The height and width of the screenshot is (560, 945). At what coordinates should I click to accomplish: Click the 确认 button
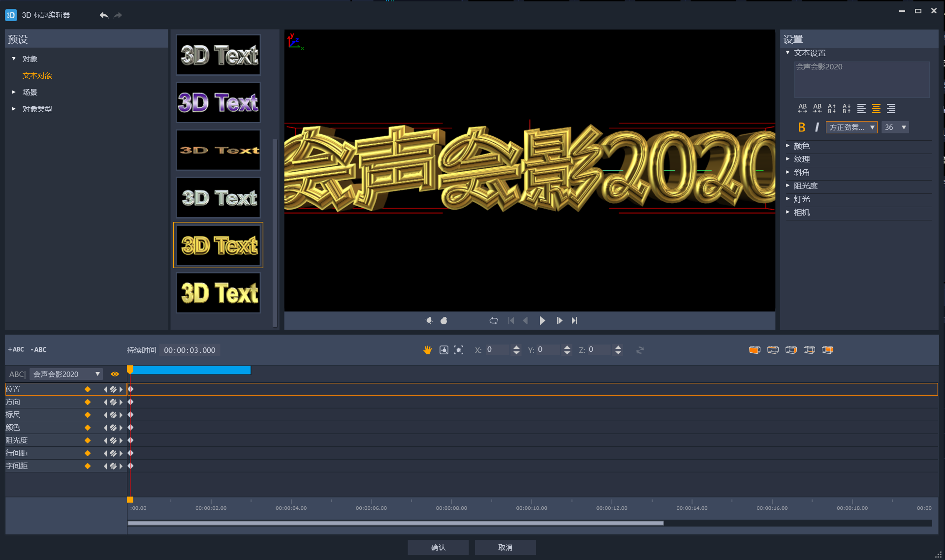438,547
